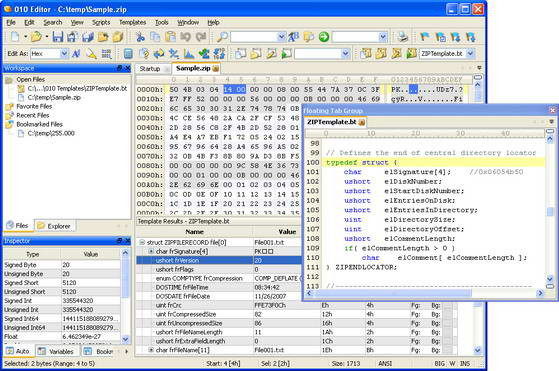Viewport: 559px width, 371px height.
Task: Open the dropdown arrow beside the New icon
Action: pos(25,37)
